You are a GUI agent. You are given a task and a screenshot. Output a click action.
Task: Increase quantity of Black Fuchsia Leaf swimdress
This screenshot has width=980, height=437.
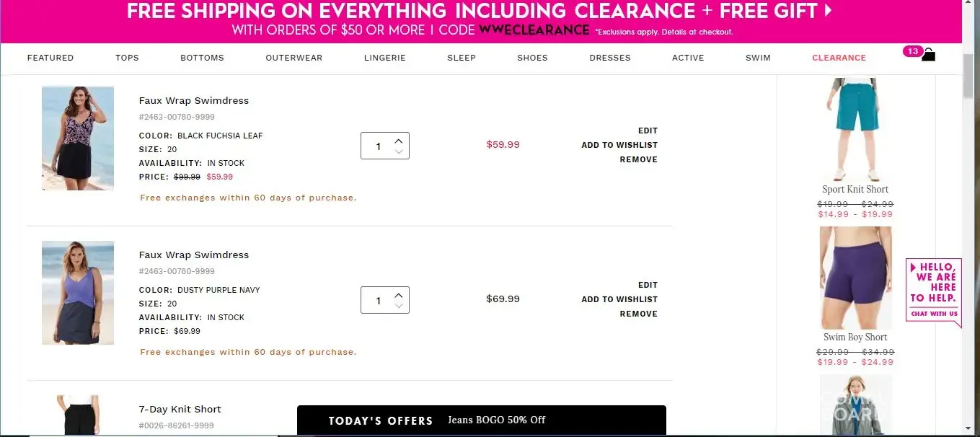399,141
